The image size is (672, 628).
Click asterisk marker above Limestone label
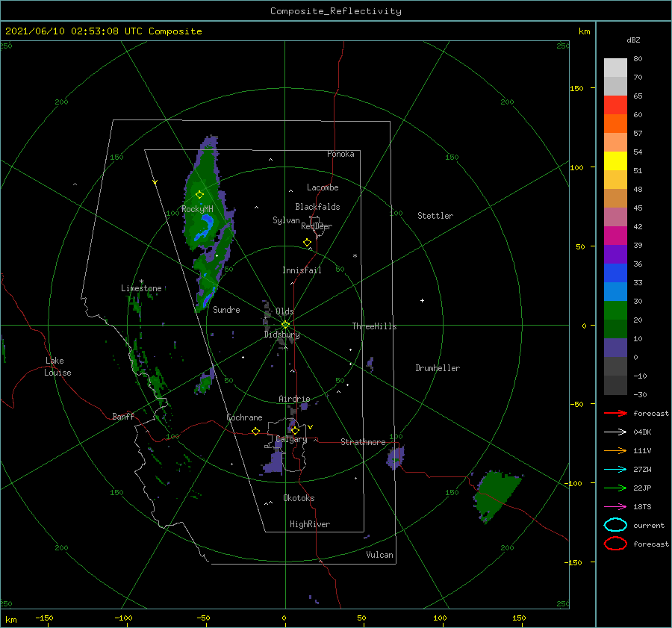click(141, 282)
